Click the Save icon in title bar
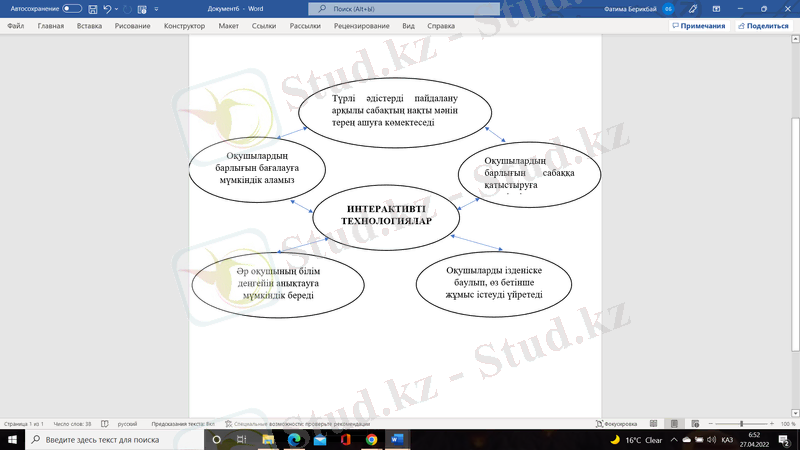This screenshot has width=800, height=450. [x=92, y=8]
